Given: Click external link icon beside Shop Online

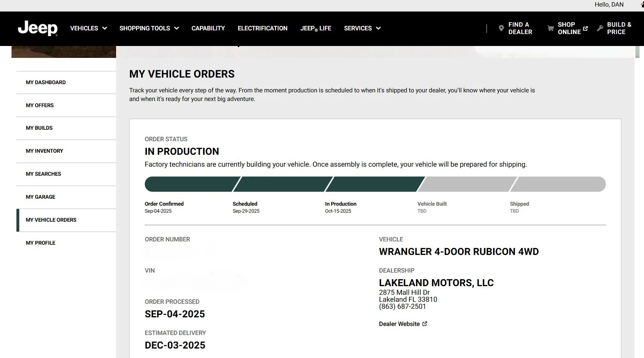Looking at the screenshot, I should tap(585, 28).
